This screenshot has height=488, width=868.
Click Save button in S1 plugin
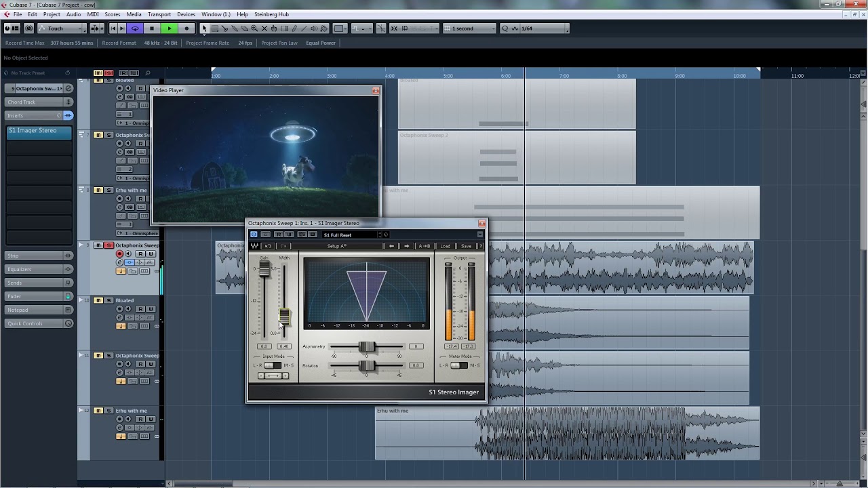[466, 246]
